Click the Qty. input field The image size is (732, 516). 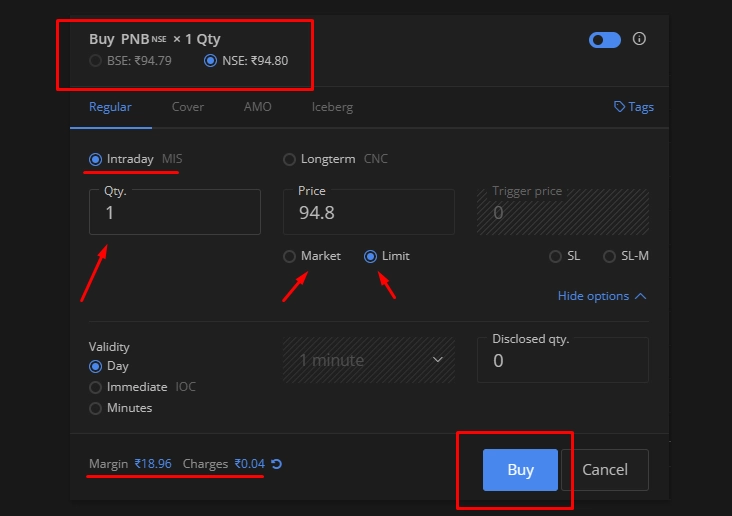pos(175,212)
